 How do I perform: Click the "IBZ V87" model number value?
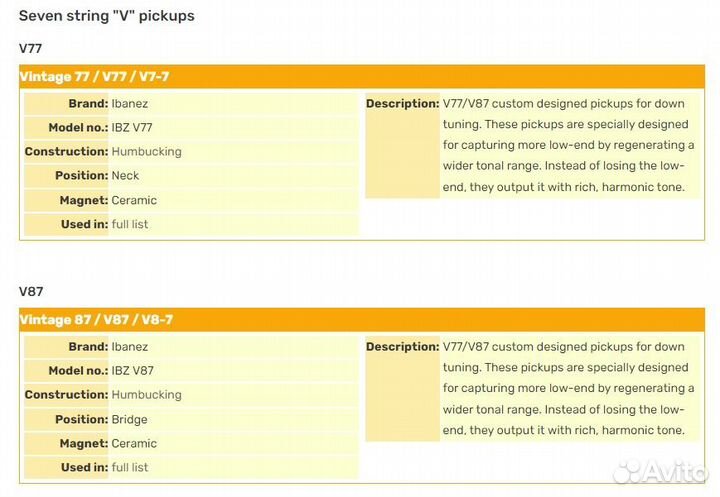coord(132,370)
